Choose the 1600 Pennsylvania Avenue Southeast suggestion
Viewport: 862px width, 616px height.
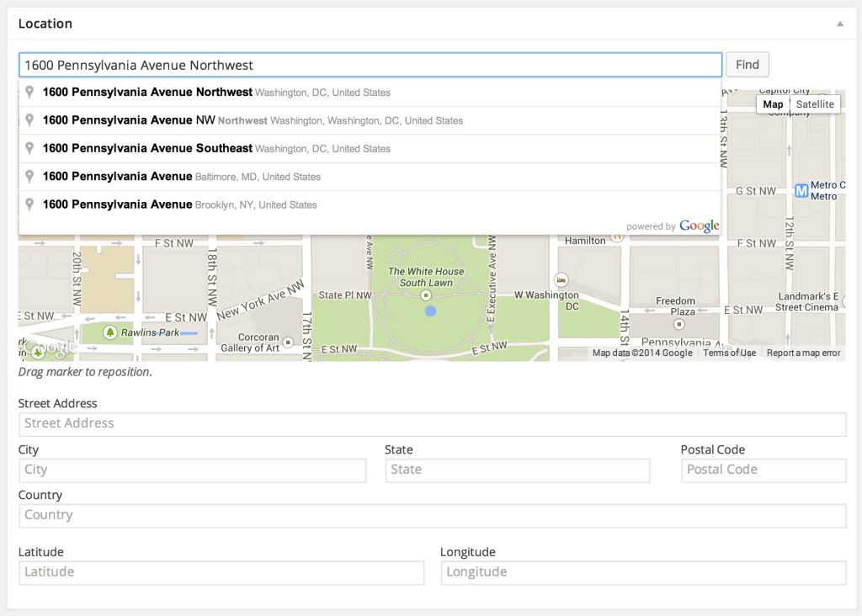[x=147, y=148]
